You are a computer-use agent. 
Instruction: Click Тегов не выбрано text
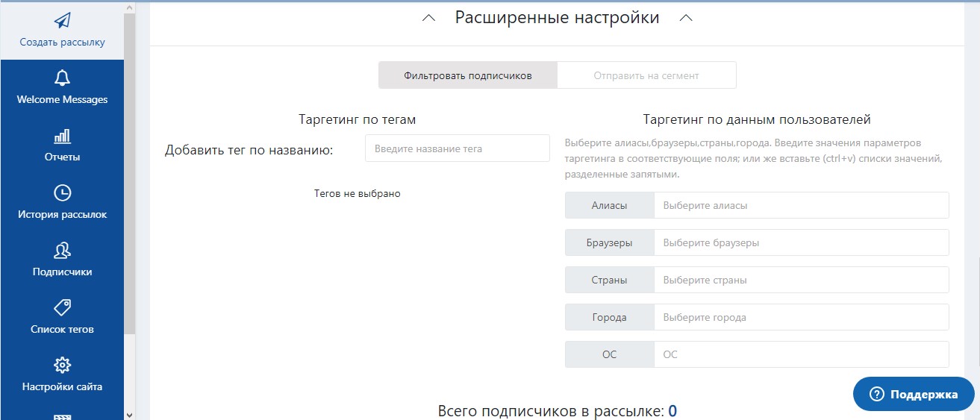tap(358, 193)
